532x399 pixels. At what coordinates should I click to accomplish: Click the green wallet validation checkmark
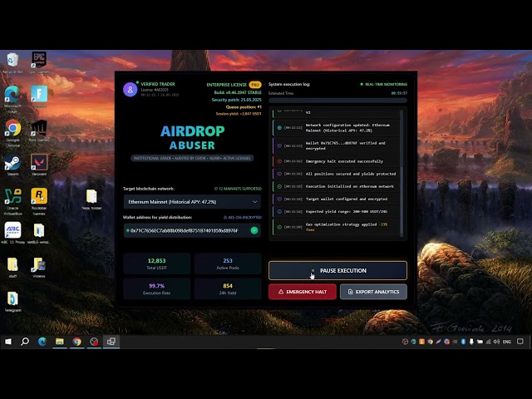[x=254, y=230]
